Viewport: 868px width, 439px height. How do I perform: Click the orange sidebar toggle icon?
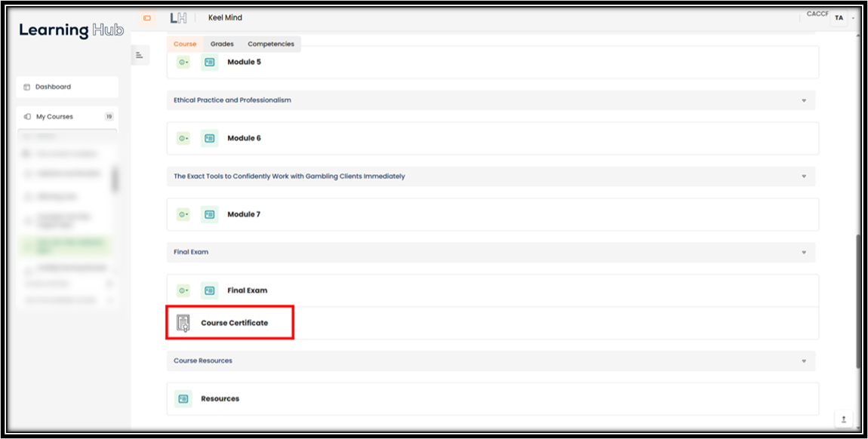(146, 17)
